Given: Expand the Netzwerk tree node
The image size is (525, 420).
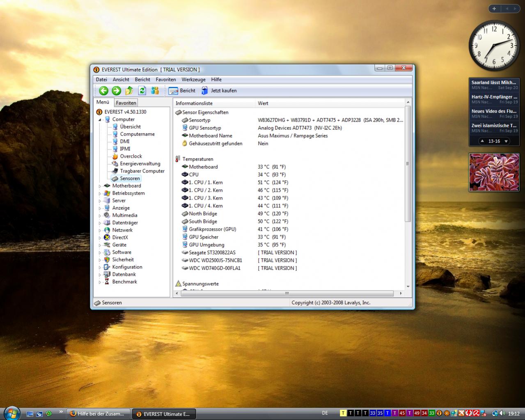Looking at the screenshot, I should pyautogui.click(x=99, y=230).
